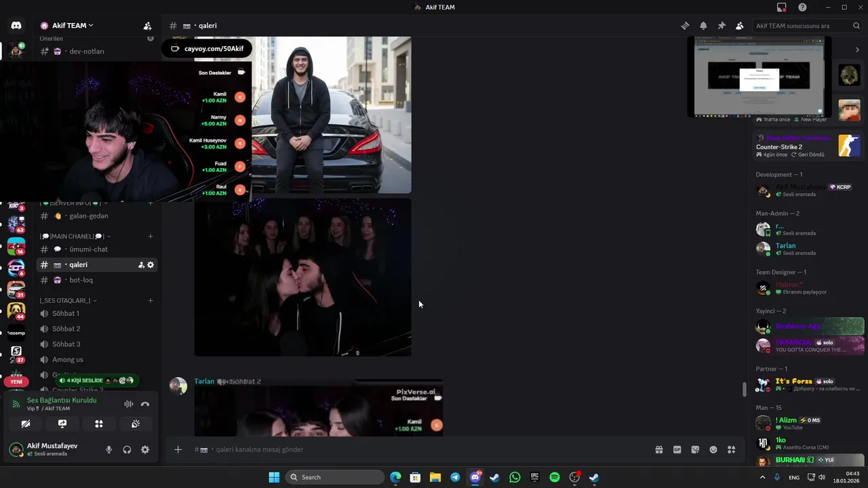Open apps icon in message bar
The width and height of the screenshot is (868, 488).
tap(732, 449)
